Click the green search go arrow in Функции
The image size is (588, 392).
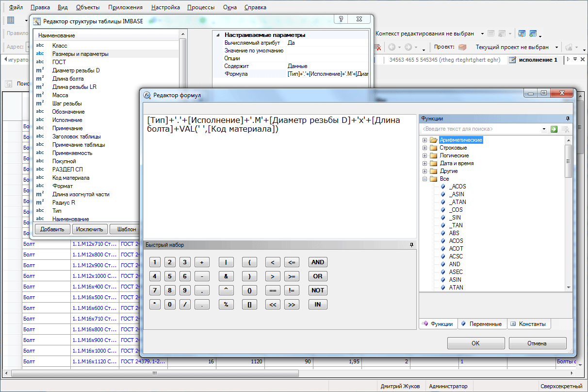554,129
